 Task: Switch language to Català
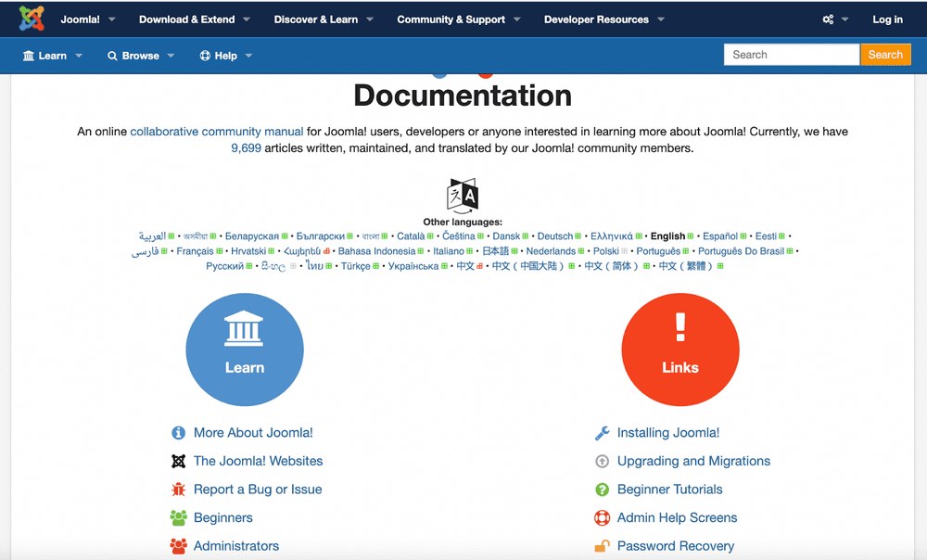411,235
